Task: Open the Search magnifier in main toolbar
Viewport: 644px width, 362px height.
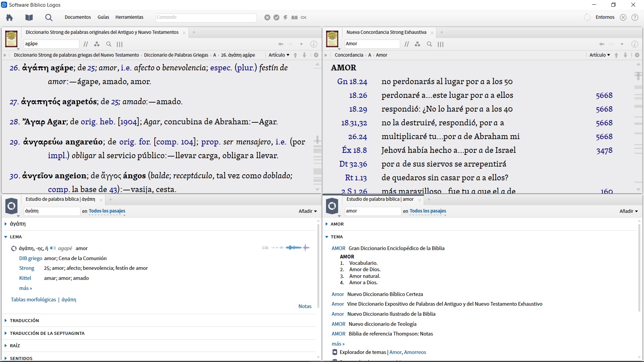Action: point(49,17)
